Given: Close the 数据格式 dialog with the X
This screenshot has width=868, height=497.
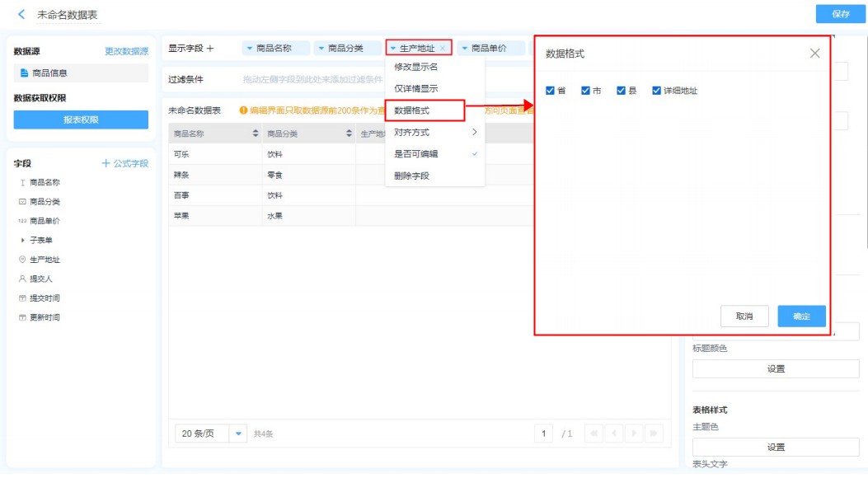Looking at the screenshot, I should [814, 54].
